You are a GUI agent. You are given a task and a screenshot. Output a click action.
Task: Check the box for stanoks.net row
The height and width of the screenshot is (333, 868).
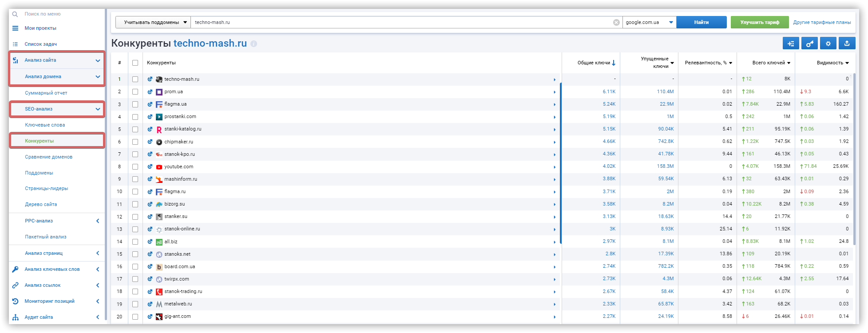point(135,254)
